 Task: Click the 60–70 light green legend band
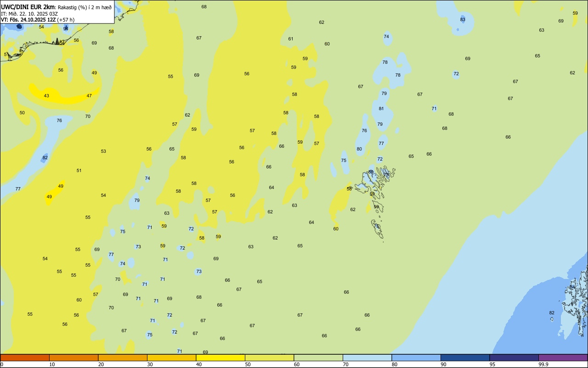click(x=318, y=357)
